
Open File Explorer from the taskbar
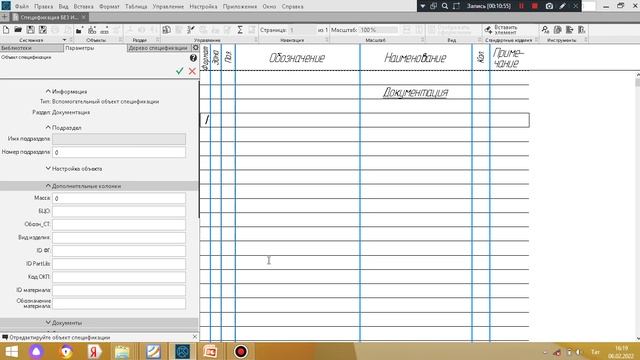[x=122, y=351]
